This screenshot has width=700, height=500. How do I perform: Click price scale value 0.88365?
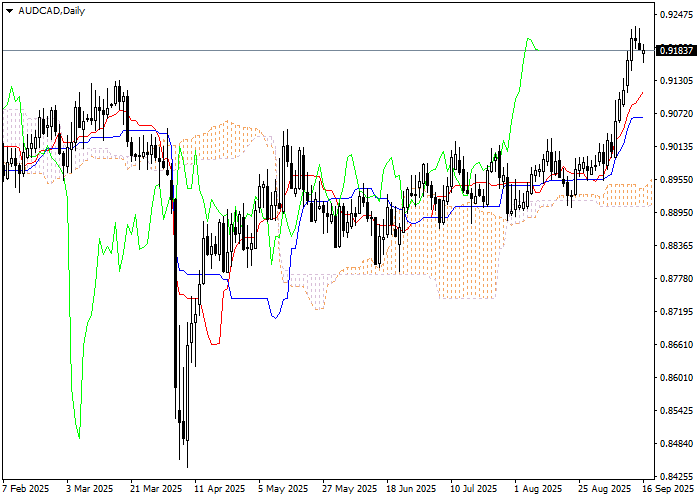tap(676, 246)
